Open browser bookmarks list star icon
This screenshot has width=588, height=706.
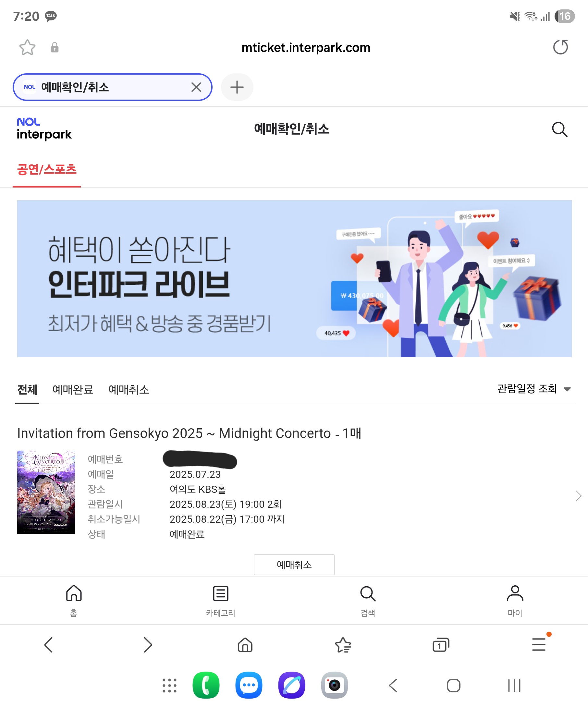tap(343, 645)
